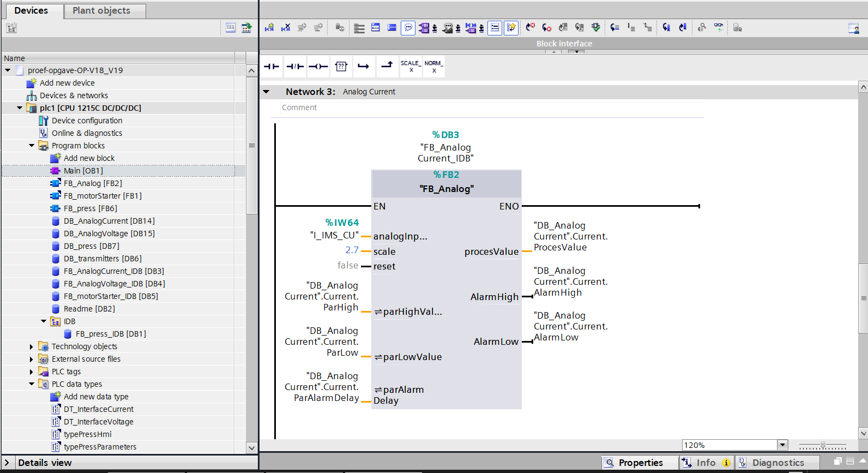868x473 pixels.
Task: Collapse the Program blocks folder
Action: tap(32, 145)
